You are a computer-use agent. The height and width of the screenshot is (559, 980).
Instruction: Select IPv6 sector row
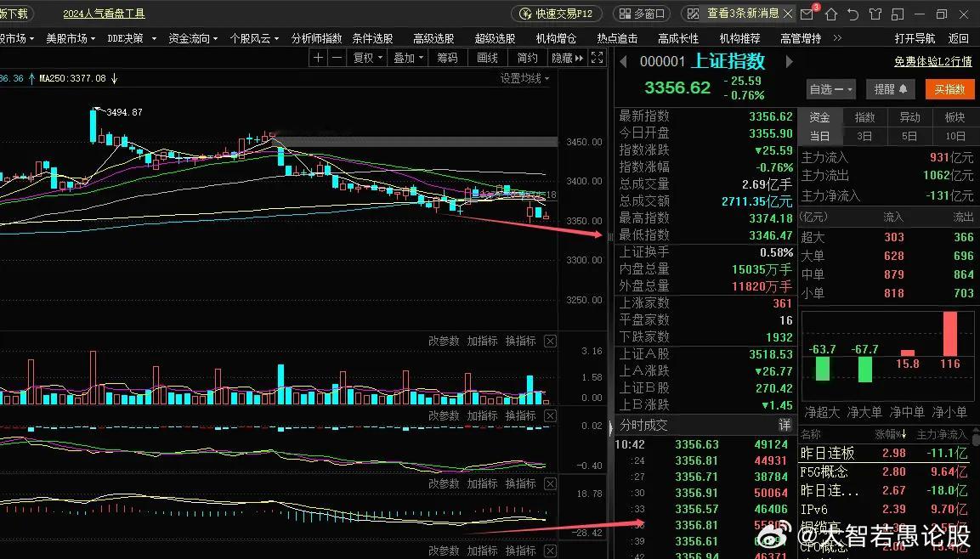tap(884, 509)
